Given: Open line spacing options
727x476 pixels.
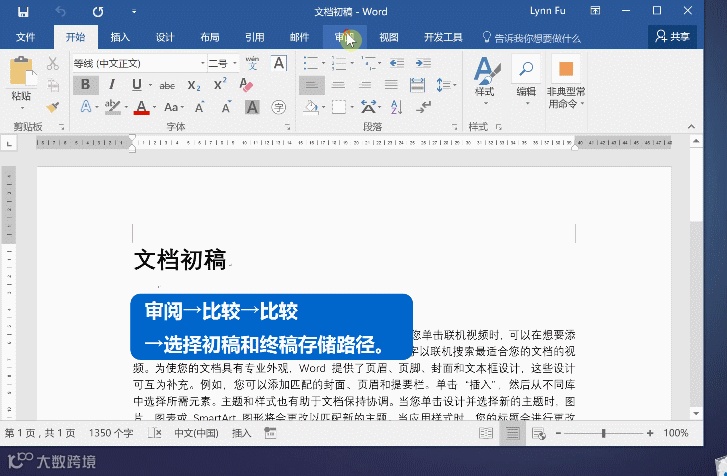Looking at the screenshot, I should point(446,85).
